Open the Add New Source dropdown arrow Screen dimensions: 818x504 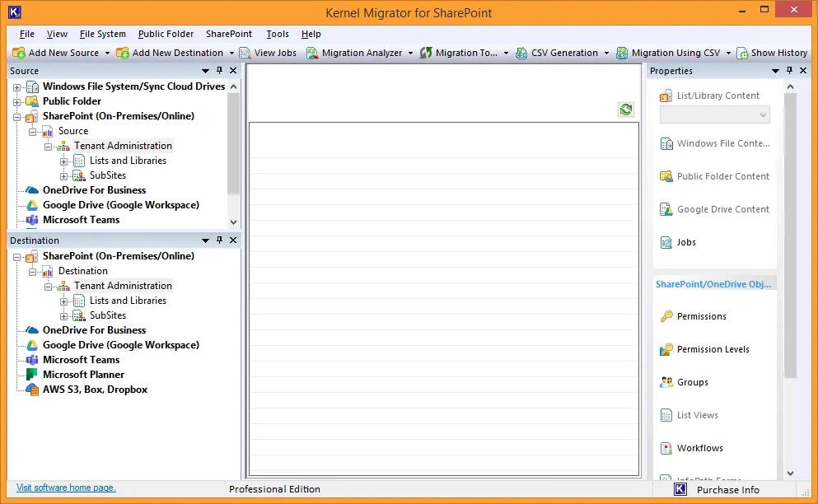coord(107,54)
